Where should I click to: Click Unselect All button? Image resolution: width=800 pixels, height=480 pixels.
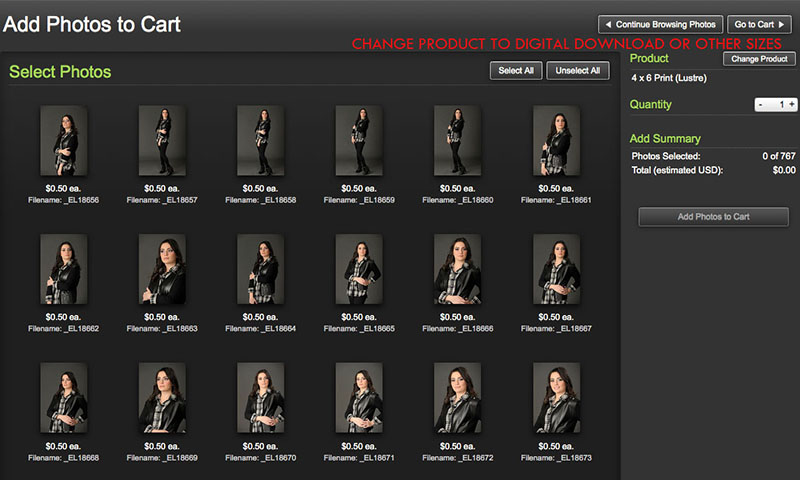tap(577, 71)
